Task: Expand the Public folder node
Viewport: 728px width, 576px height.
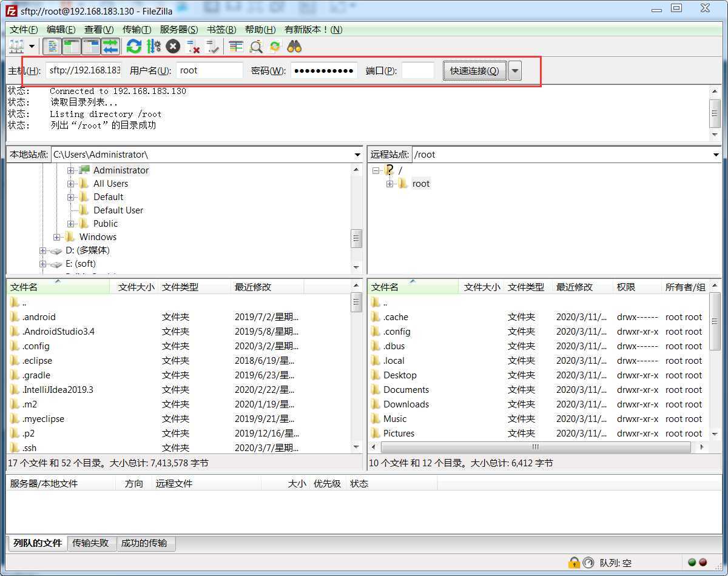Action: coord(71,224)
